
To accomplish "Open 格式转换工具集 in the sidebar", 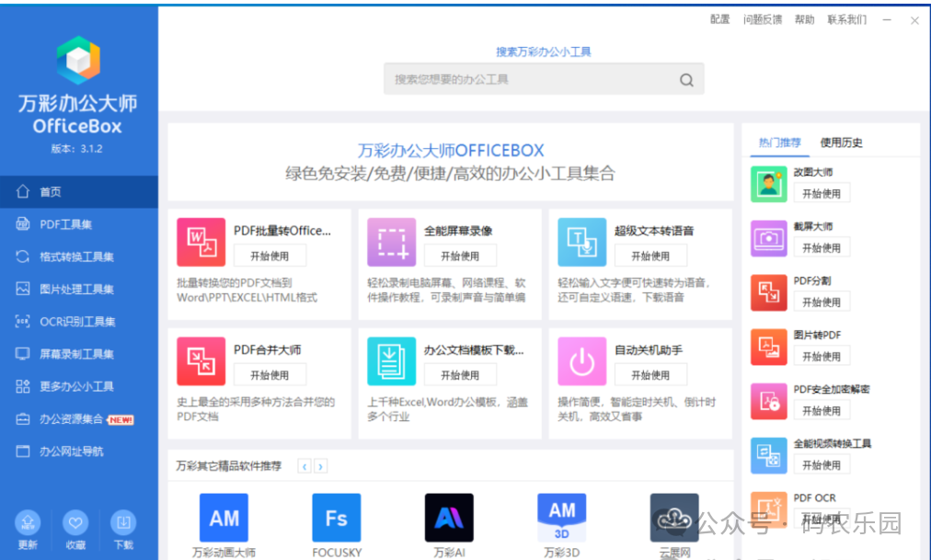I will [x=79, y=257].
